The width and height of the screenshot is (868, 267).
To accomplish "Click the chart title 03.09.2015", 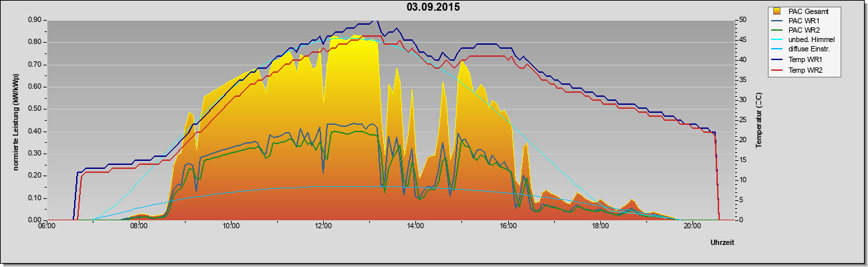I will 433,7.
